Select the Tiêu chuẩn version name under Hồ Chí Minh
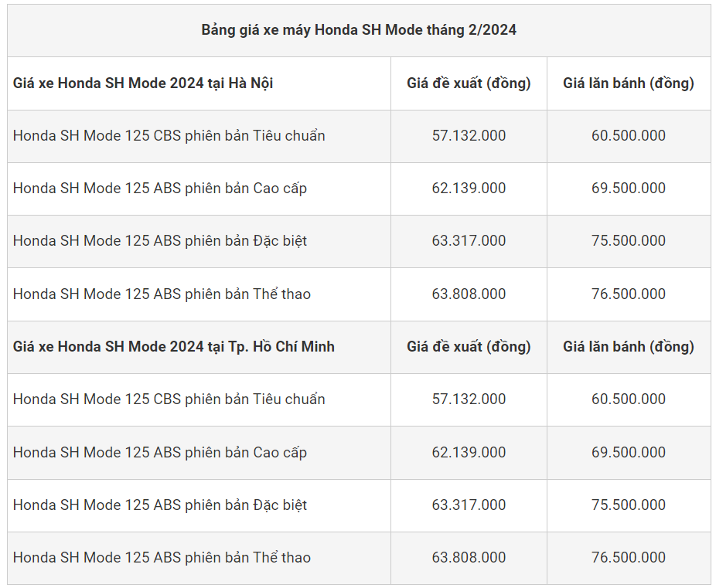Screen dimensions: 716x588 (x=169, y=399)
